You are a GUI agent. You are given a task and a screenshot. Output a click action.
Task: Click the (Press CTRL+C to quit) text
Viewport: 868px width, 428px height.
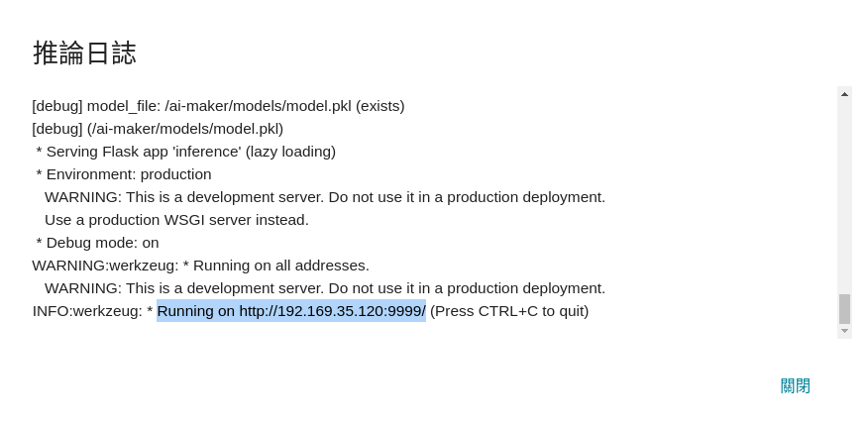509,311
